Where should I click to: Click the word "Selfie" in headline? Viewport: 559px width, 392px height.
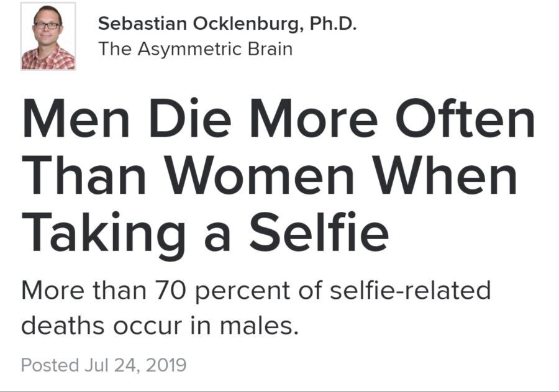(319, 232)
